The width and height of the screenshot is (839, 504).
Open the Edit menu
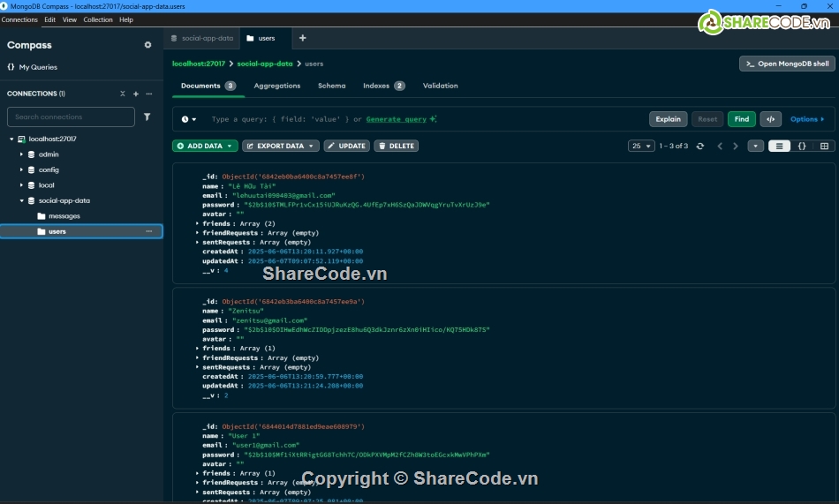49,19
